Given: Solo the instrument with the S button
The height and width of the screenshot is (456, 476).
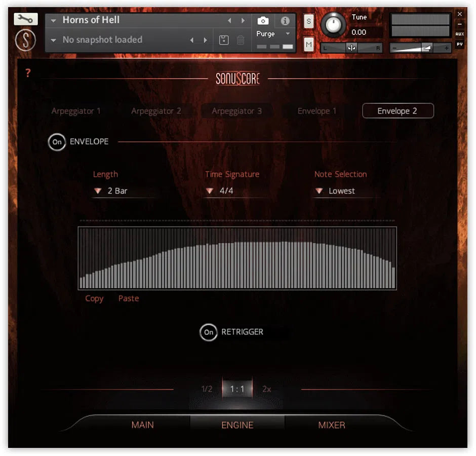Looking at the screenshot, I should [x=308, y=22].
